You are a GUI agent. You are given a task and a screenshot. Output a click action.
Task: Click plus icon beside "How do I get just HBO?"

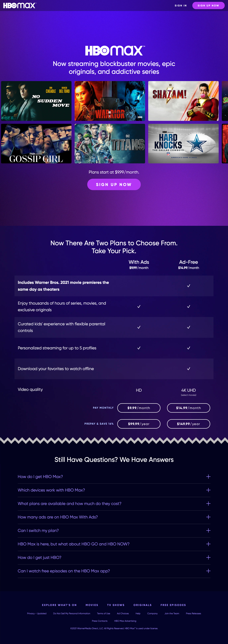click(208, 558)
